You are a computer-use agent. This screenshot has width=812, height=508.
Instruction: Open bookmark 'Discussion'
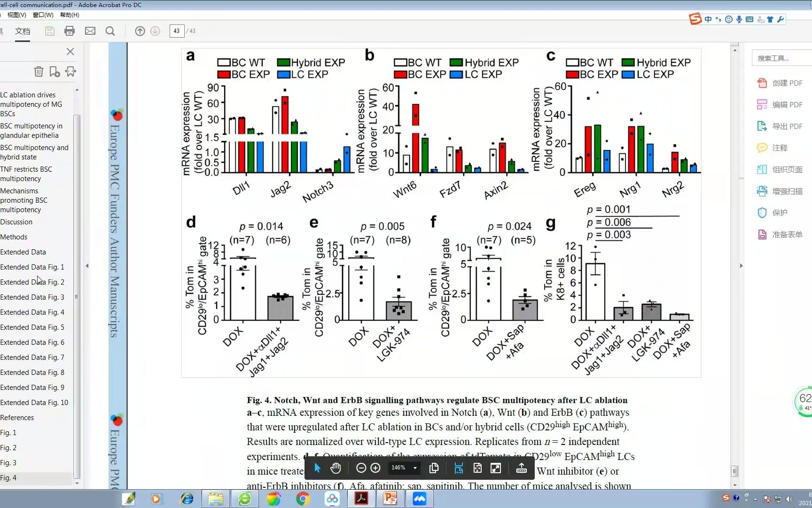pyautogui.click(x=16, y=222)
